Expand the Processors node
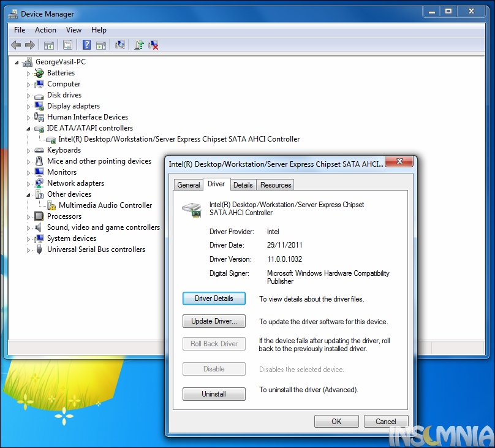Screen dimensions: 495x448 click(28, 217)
